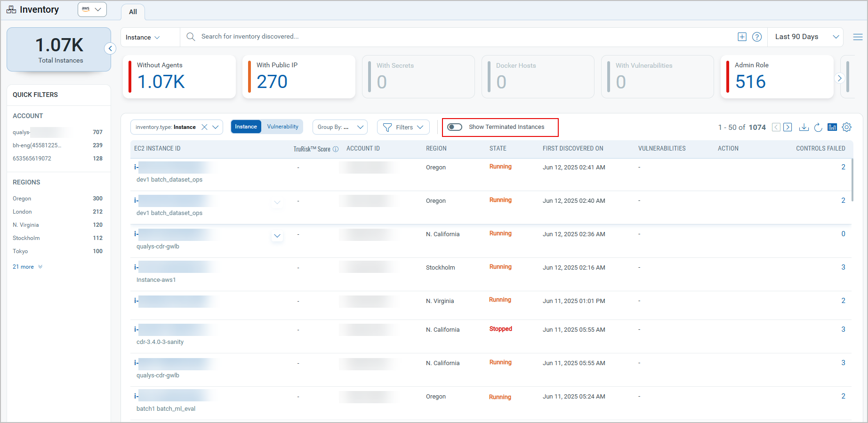Toggle Show Terminated Instances switch
Viewport: 868px width, 423px height.
click(x=455, y=127)
